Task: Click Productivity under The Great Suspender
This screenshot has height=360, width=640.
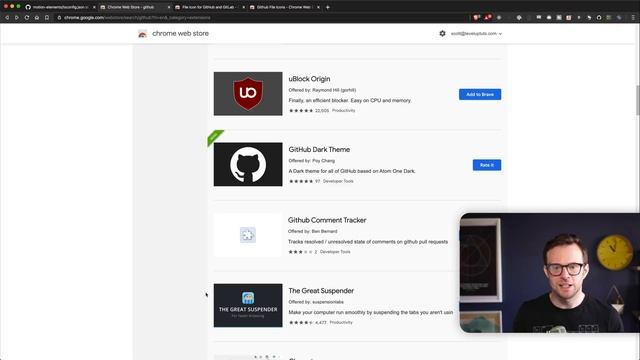Action: pyautogui.click(x=341, y=322)
